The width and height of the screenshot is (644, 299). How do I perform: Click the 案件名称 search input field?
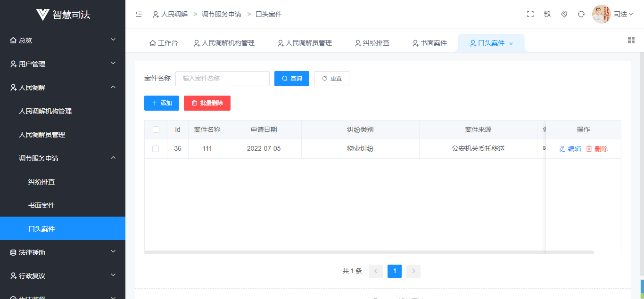tap(223, 79)
